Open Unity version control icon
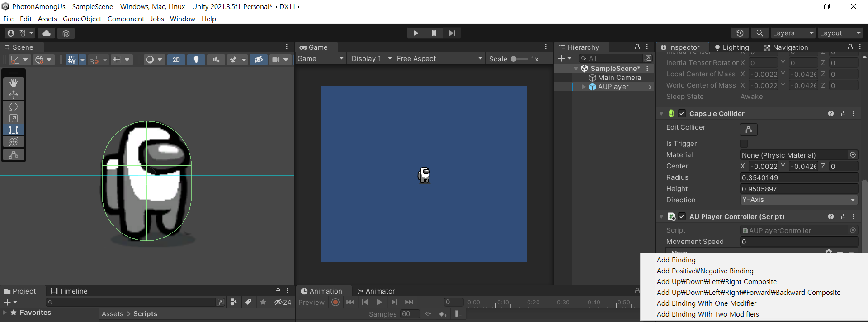868x322 pixels. tap(66, 33)
